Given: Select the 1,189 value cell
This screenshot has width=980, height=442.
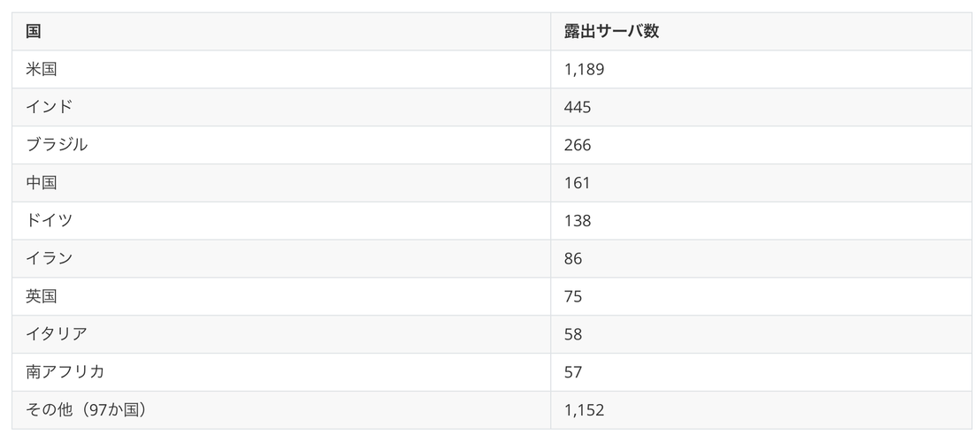Looking at the screenshot, I should click(762, 69).
